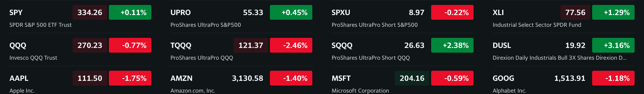Screen dimensions: 644x94
Task: Select the GOOG ticker symbol
Action: (503, 78)
